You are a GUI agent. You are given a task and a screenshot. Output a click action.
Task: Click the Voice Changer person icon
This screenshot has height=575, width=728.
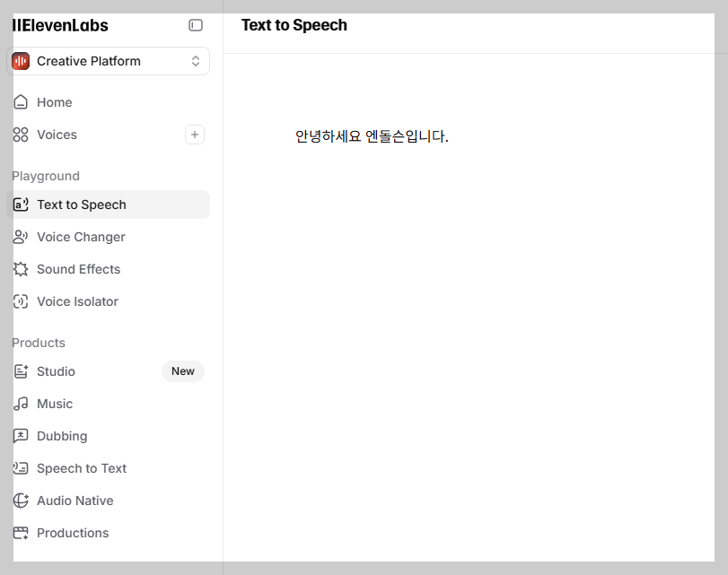point(21,237)
